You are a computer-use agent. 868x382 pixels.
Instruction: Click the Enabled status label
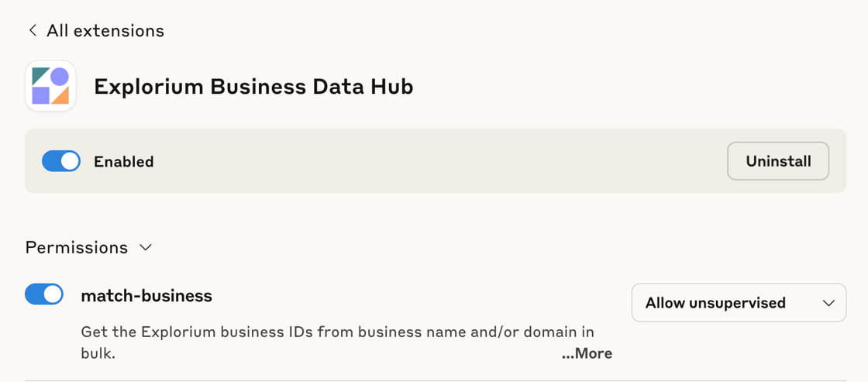[123, 162]
